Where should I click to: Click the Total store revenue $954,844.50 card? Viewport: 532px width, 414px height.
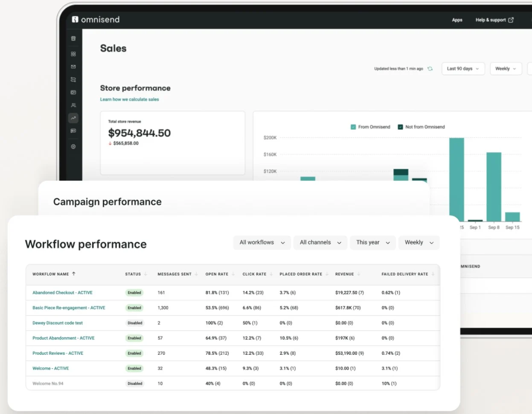coord(172,143)
